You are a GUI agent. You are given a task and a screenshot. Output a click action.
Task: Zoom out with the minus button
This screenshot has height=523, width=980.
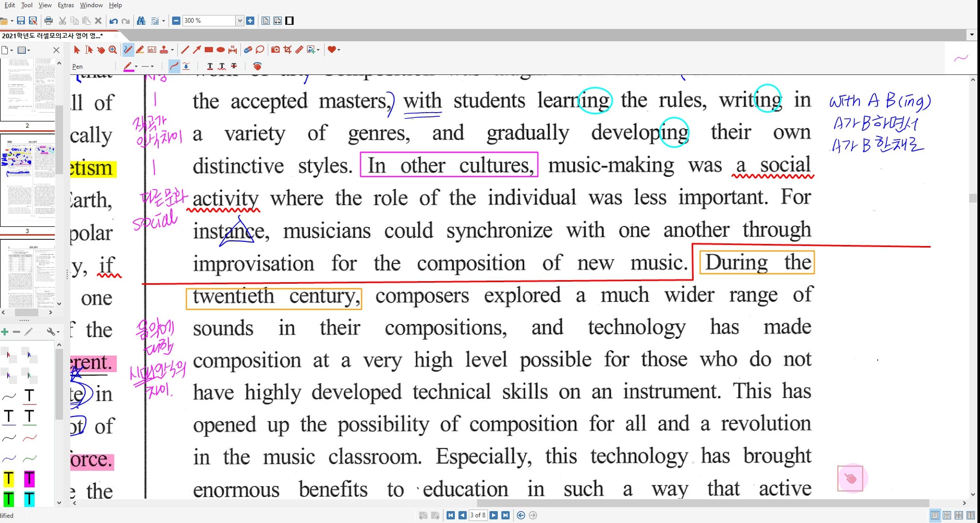176,21
